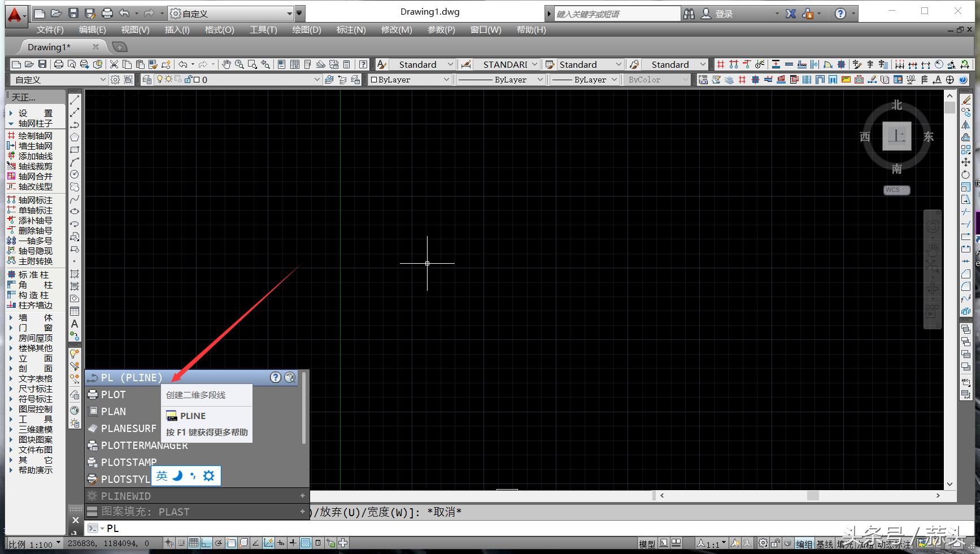Click the 模型 button in the status bar

647,544
